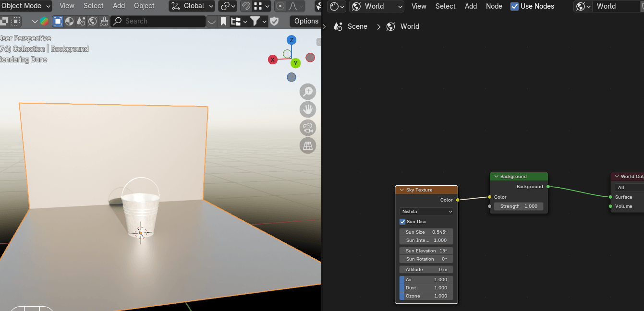Toggle the Sun Disc checkbox
This screenshot has height=311, width=644.
point(402,222)
